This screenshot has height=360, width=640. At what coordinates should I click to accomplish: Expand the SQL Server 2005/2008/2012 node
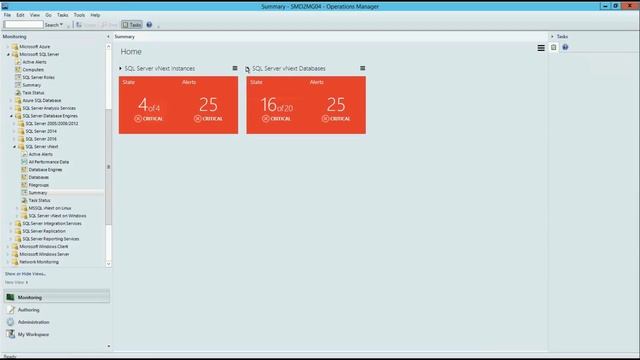tap(14, 124)
